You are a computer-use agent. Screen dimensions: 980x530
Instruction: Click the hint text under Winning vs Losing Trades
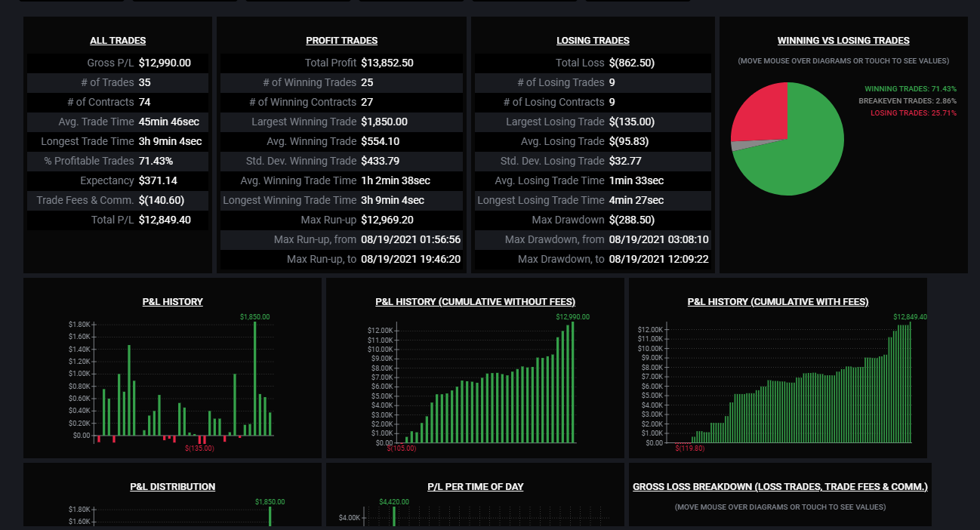point(843,60)
